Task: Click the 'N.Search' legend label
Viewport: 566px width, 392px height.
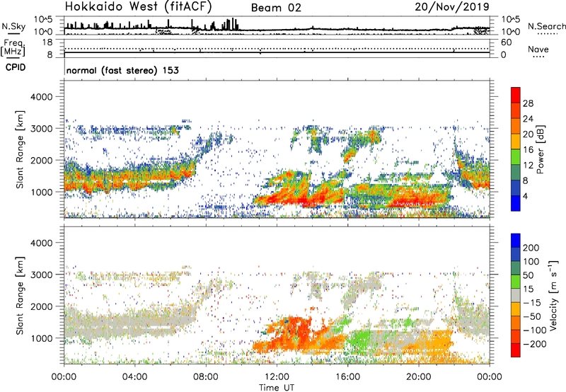Action: click(x=546, y=26)
